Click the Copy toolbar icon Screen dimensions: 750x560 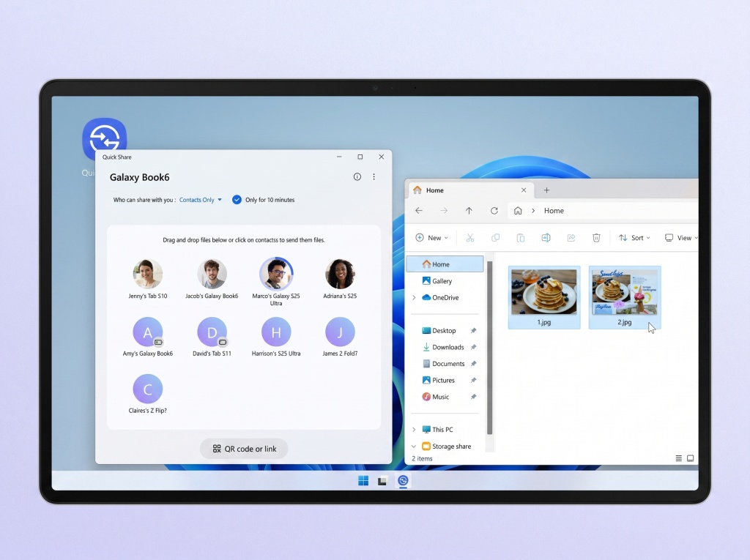click(x=496, y=238)
